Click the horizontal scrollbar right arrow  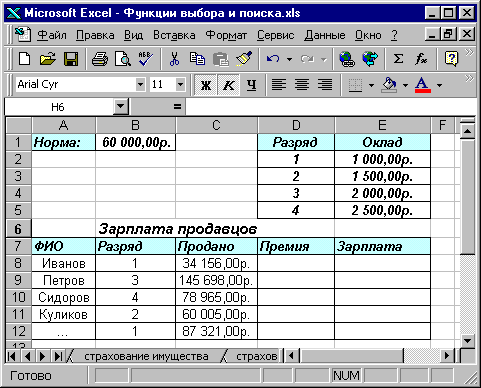click(x=446, y=356)
